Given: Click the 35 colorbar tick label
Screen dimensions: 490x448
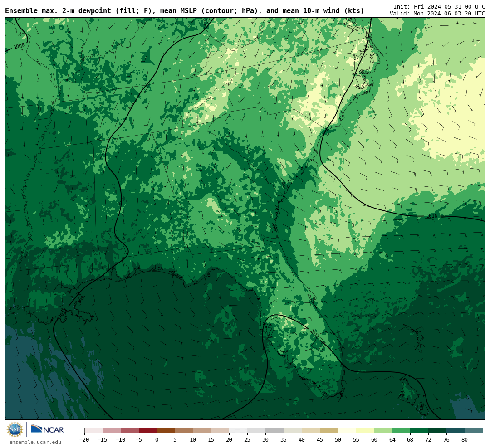Looking at the screenshot, I should 284,440.
